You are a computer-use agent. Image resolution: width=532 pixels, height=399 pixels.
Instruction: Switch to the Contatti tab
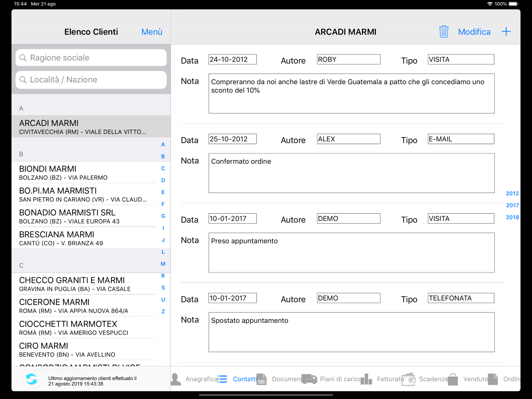[x=245, y=379]
